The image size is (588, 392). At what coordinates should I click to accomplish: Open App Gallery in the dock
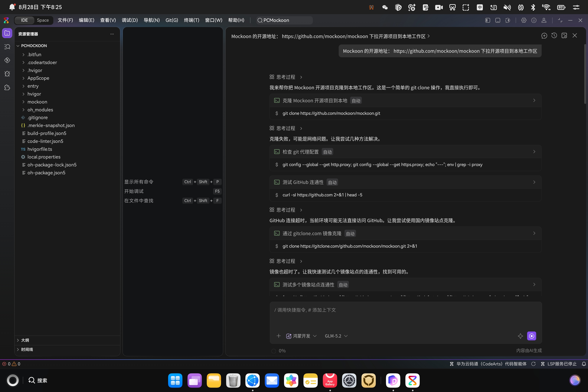[x=330, y=381]
